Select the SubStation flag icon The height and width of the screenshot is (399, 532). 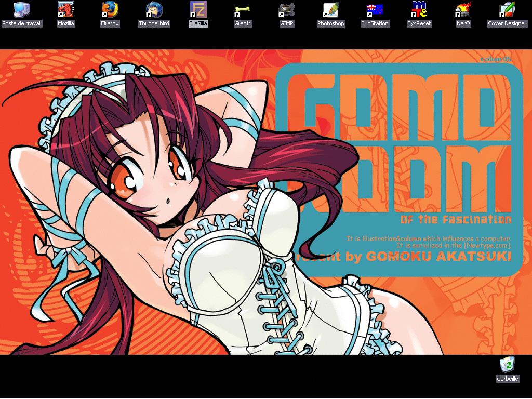[375, 9]
